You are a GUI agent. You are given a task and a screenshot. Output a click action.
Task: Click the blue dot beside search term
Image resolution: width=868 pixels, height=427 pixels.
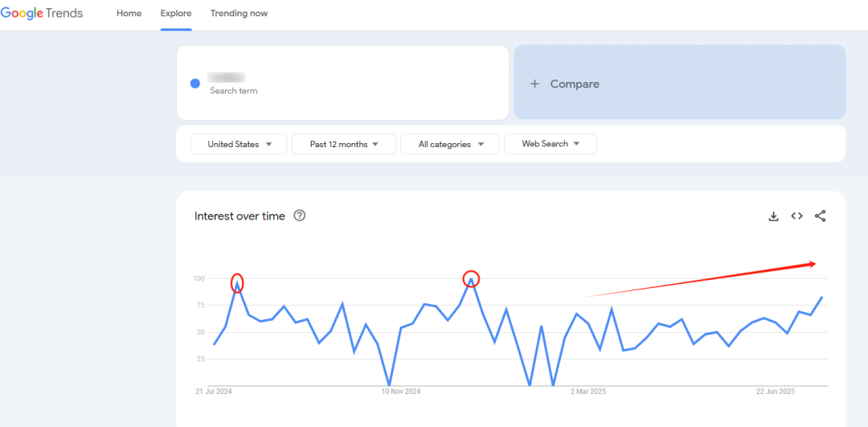194,84
